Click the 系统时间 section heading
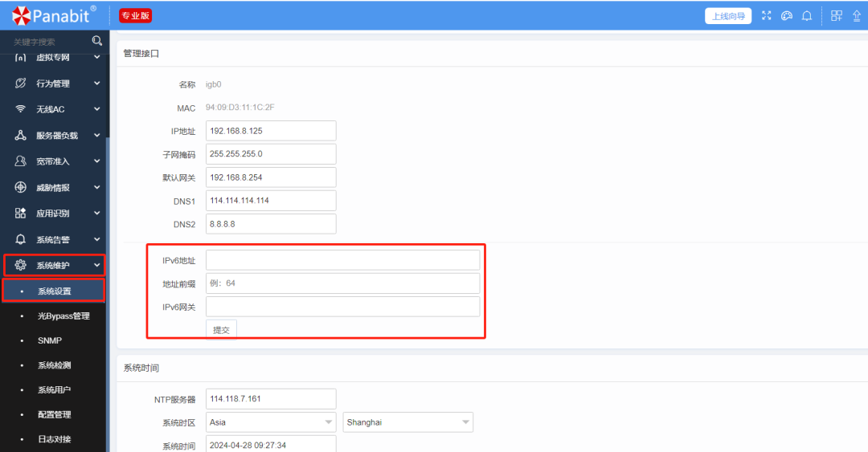 click(141, 368)
